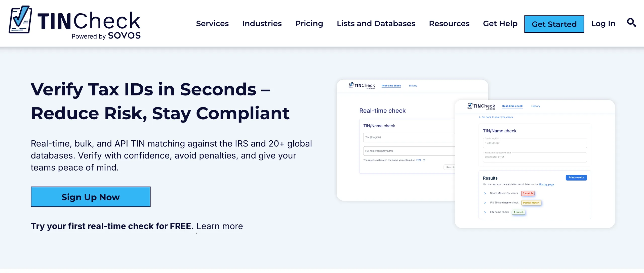The height and width of the screenshot is (273, 644).
Task: Open Lists and Databases menu
Action: pos(376,23)
